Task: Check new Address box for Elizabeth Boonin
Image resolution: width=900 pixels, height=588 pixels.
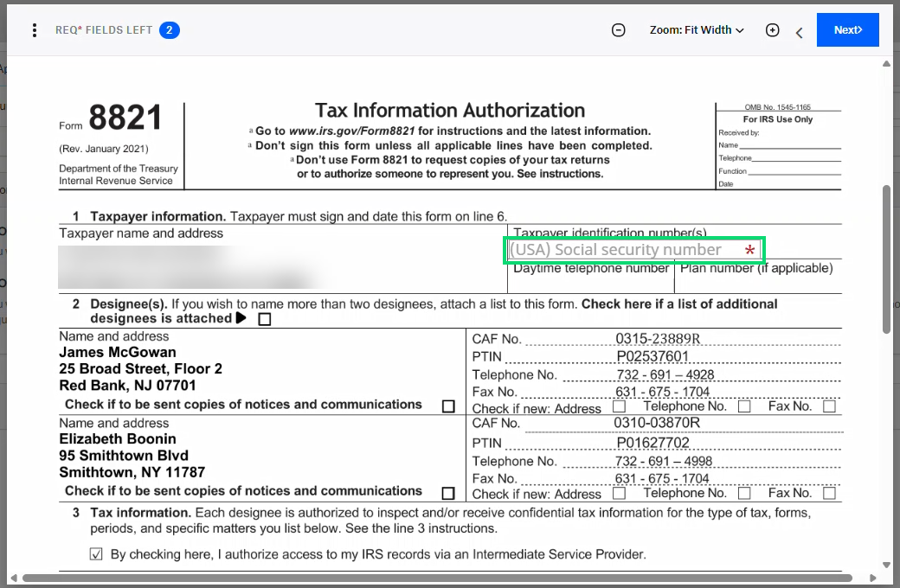Action: [620, 492]
